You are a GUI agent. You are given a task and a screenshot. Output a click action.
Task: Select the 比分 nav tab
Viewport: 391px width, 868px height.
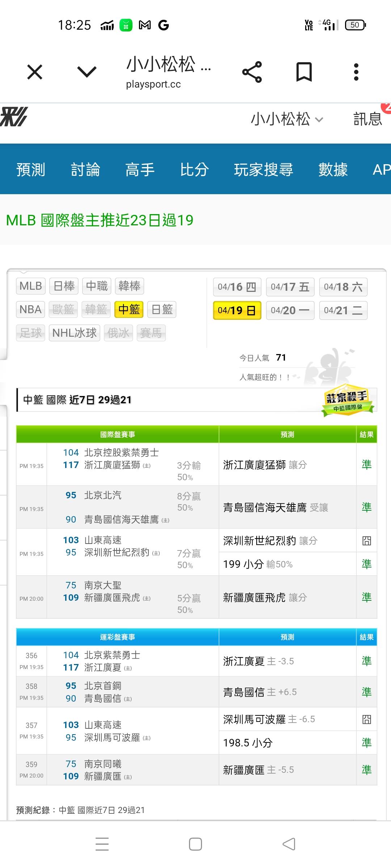click(x=195, y=169)
